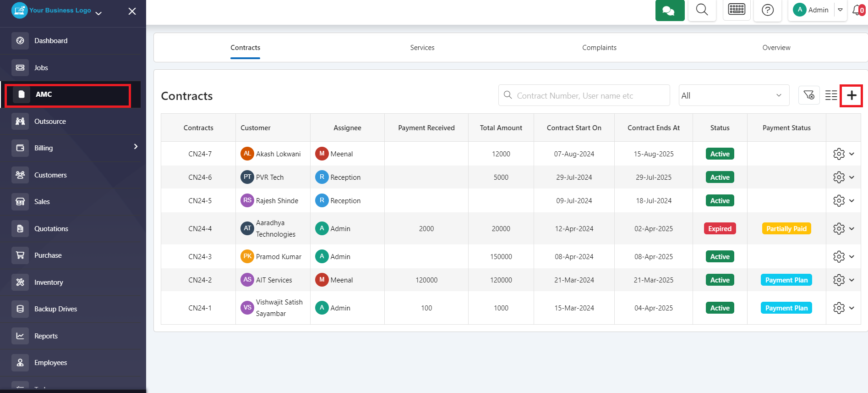This screenshot has width=868, height=393.
Task: Click the Contract Start On column header
Action: point(574,128)
